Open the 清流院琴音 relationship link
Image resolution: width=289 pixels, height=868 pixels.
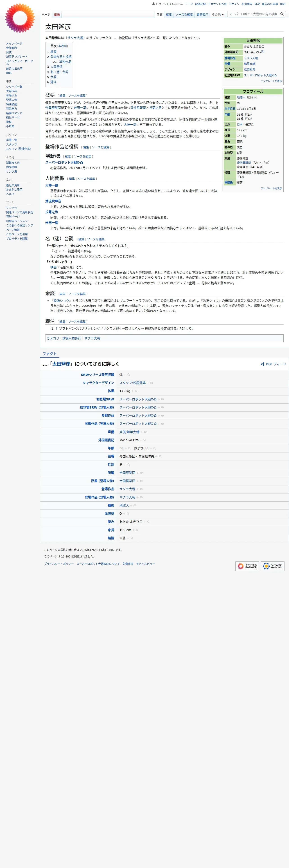[x=53, y=201]
